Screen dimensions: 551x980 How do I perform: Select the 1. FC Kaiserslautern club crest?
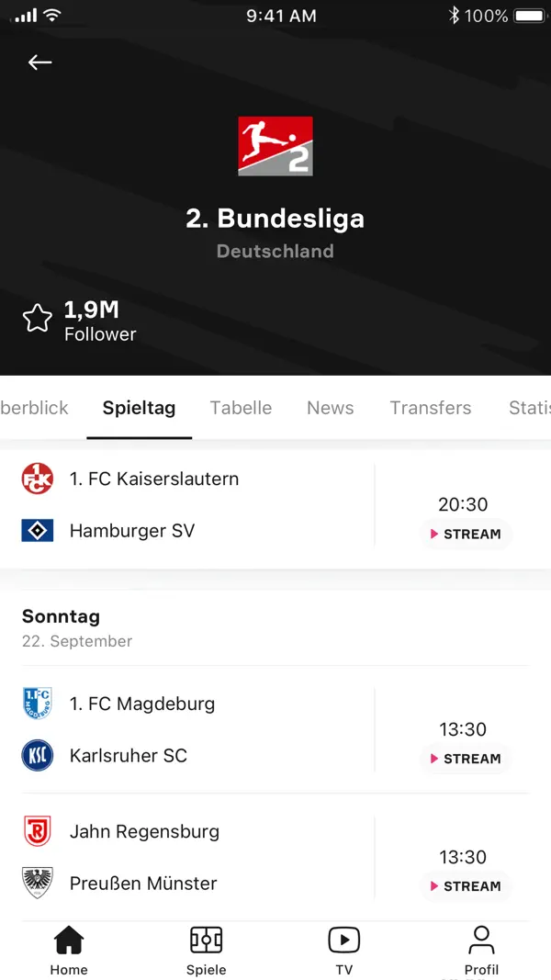coord(38,479)
